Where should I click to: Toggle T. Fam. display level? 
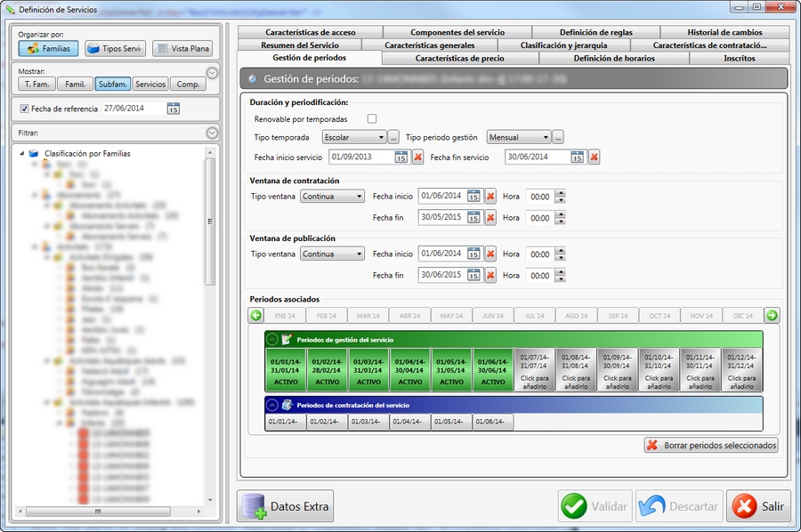click(36, 85)
